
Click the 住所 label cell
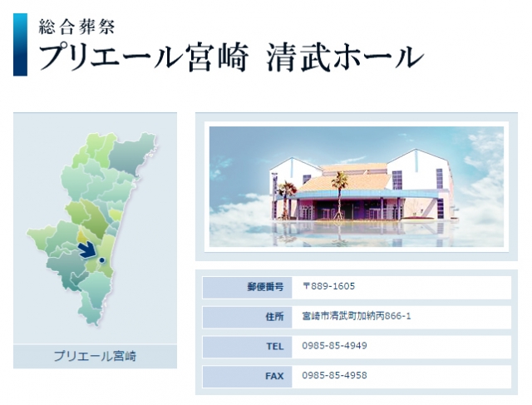point(246,317)
